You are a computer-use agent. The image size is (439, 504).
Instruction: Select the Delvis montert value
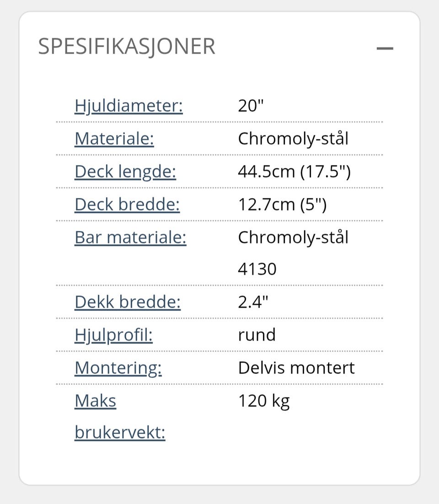coord(296,368)
